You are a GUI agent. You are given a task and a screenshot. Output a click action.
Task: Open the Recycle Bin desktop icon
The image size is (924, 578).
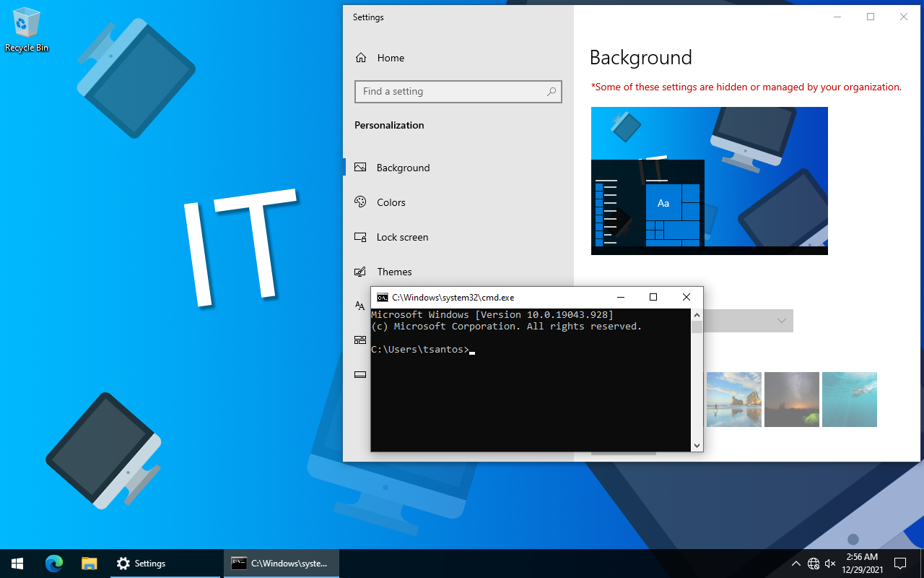click(27, 30)
